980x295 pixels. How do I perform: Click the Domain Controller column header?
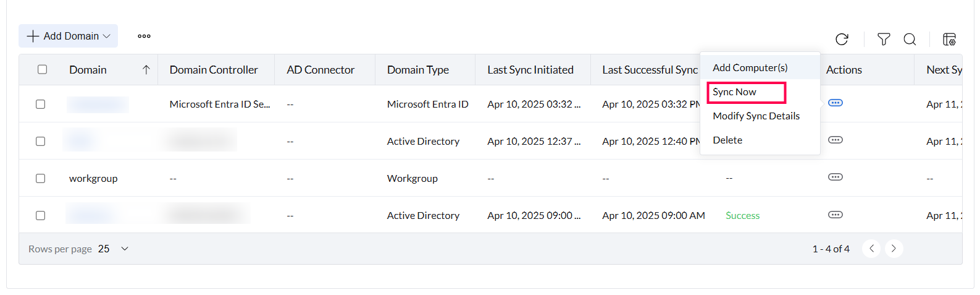coord(214,70)
